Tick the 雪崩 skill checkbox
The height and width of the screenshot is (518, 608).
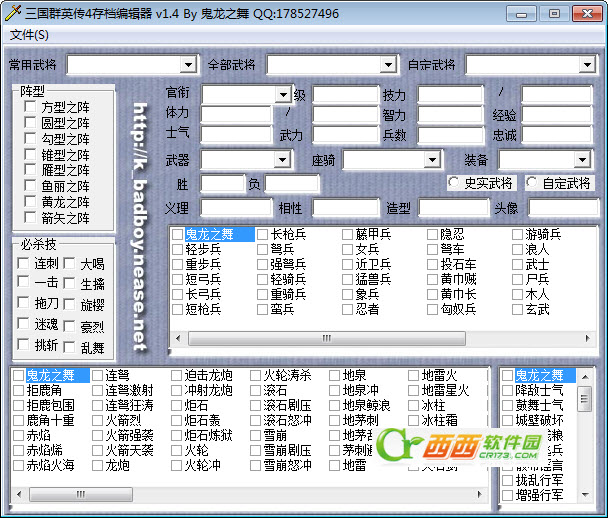(255, 435)
